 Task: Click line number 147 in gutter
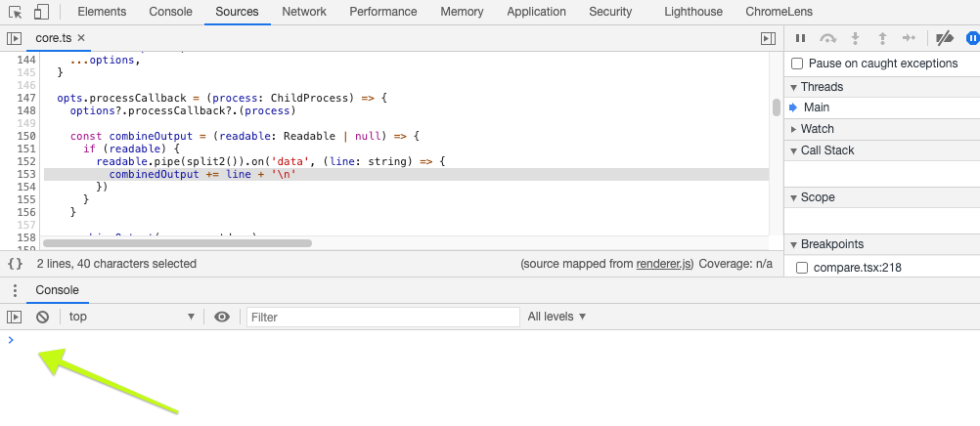[x=25, y=98]
